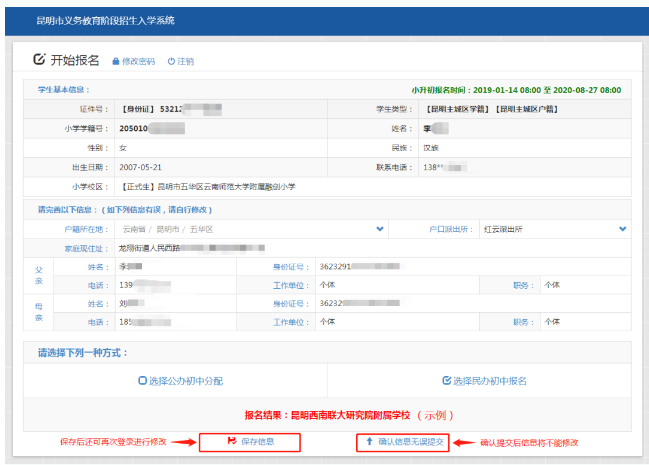649x465 pixels.
Task: Edit mother's 姓名 field starting 刘
Action: point(175,303)
